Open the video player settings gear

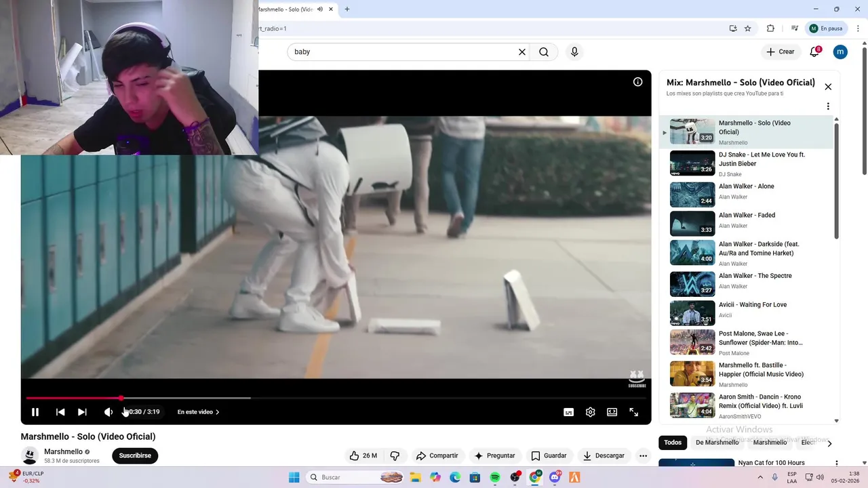tap(591, 412)
